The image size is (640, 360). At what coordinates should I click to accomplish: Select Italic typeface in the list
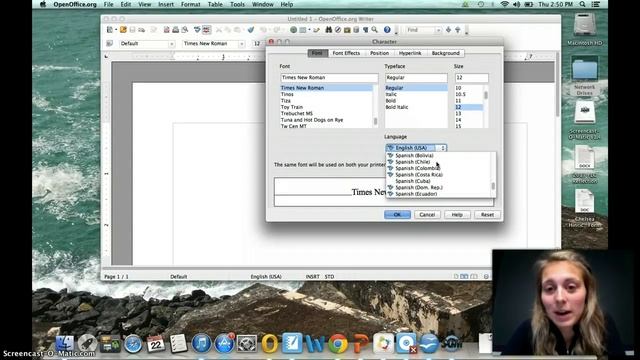tap(416, 94)
